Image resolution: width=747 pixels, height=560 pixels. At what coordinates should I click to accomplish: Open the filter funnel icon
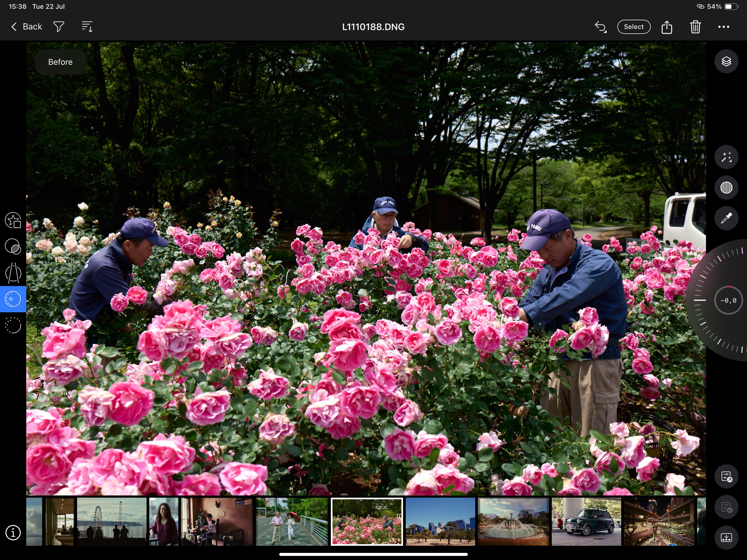point(59,27)
